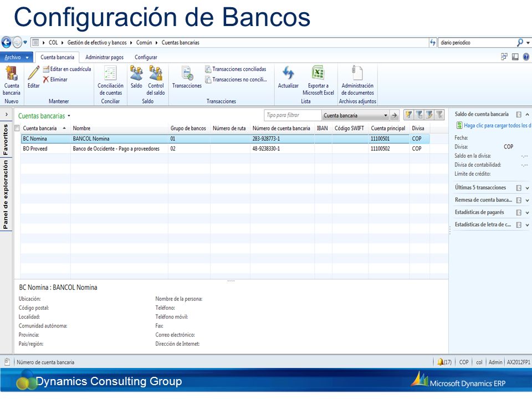Viewport: 532px width, 399px height.
Task: Switch to the Administrar pagos tab
Action: (x=105, y=57)
